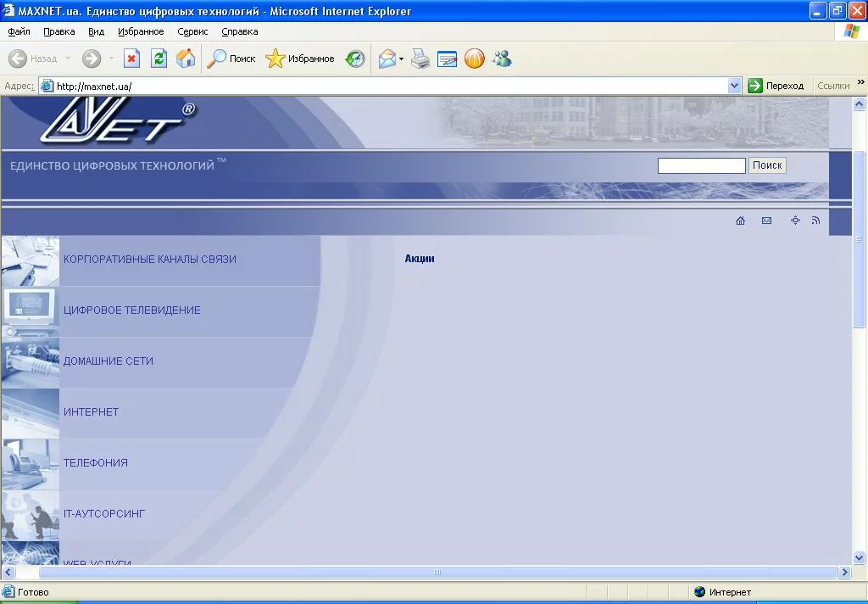Screen dimensions: 868x604
Task: Expand the address bar dropdown
Action: (734, 86)
